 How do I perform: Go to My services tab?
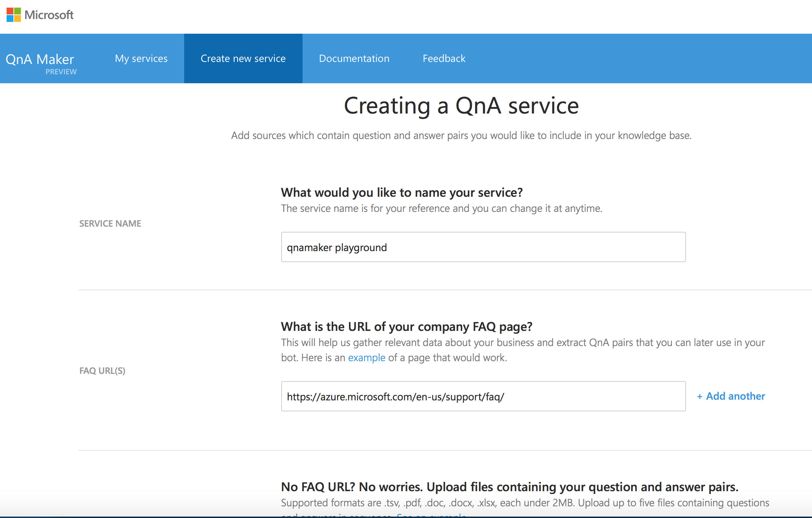point(141,58)
